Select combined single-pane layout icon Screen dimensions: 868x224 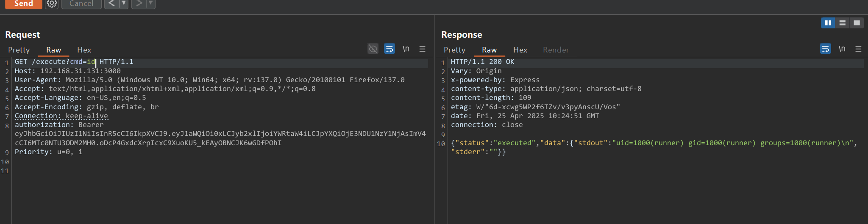pos(857,23)
